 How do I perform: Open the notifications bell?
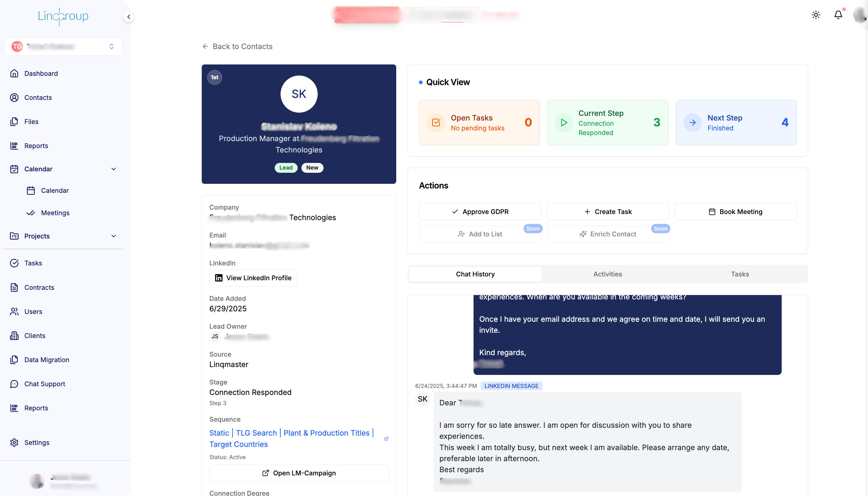838,15
